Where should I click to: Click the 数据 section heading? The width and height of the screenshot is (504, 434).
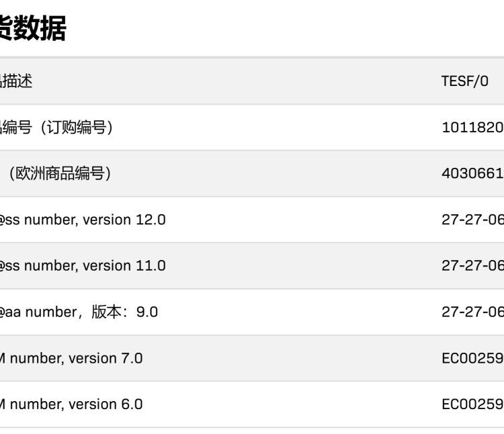[32, 28]
